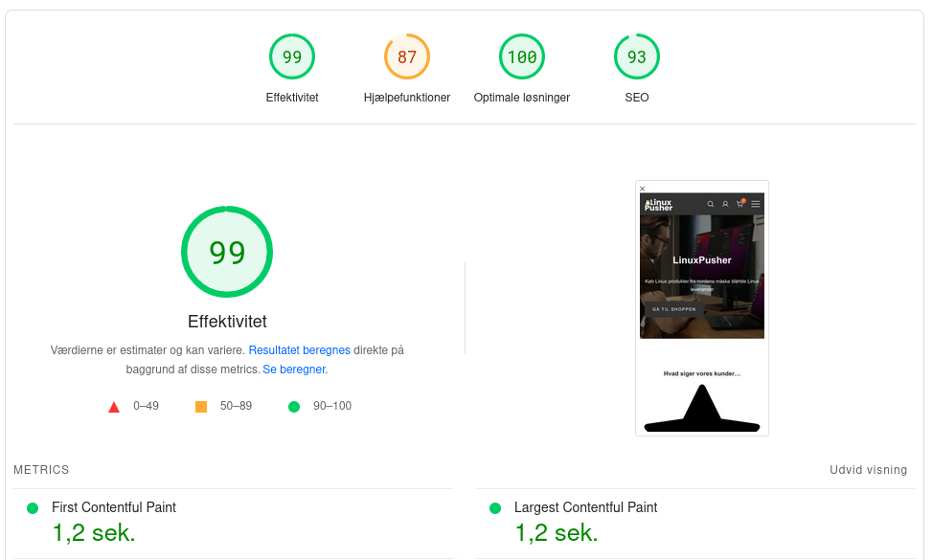Jump to the SEO score gauge
Screen dimensions: 932x560
pos(636,57)
